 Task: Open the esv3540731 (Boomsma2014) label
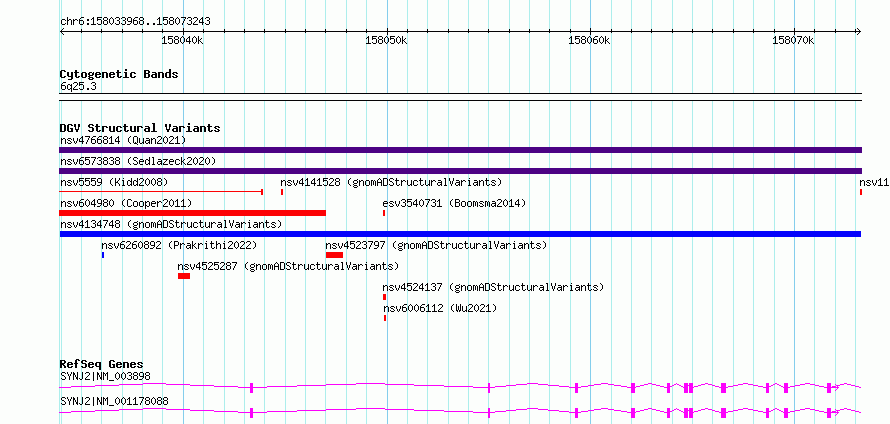[454, 203]
